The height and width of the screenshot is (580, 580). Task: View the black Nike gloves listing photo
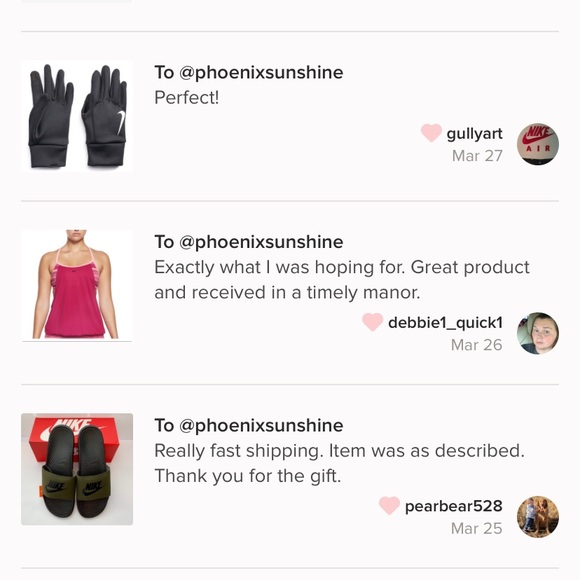[x=77, y=116]
